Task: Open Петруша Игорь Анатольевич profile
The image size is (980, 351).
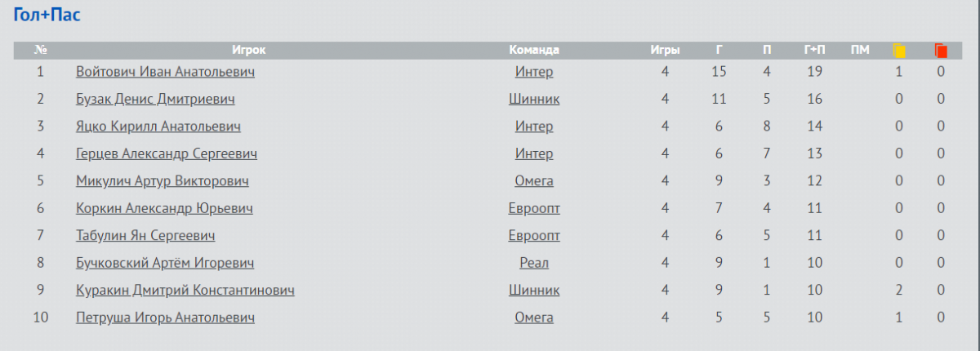Action: point(165,318)
